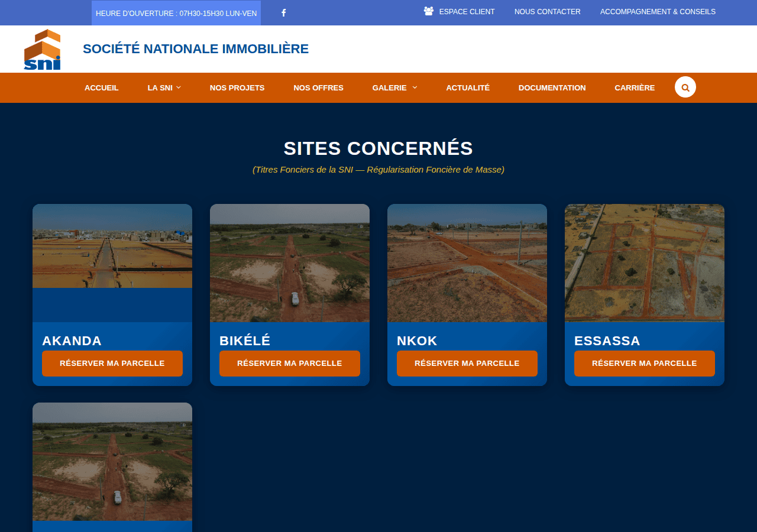This screenshot has width=757, height=532.
Task: Click the Bikélé site photo
Action: click(290, 263)
